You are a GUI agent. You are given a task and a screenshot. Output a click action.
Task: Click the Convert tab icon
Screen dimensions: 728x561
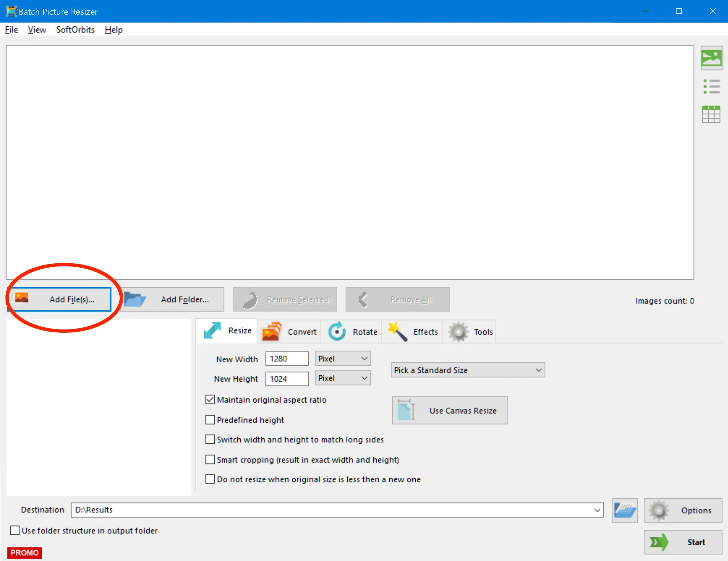click(274, 331)
